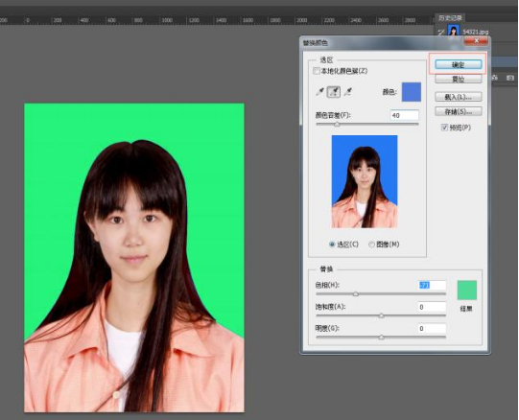519x420 pixels.
Task: Confirm with the 确定 button
Action: pyautogui.click(x=459, y=64)
